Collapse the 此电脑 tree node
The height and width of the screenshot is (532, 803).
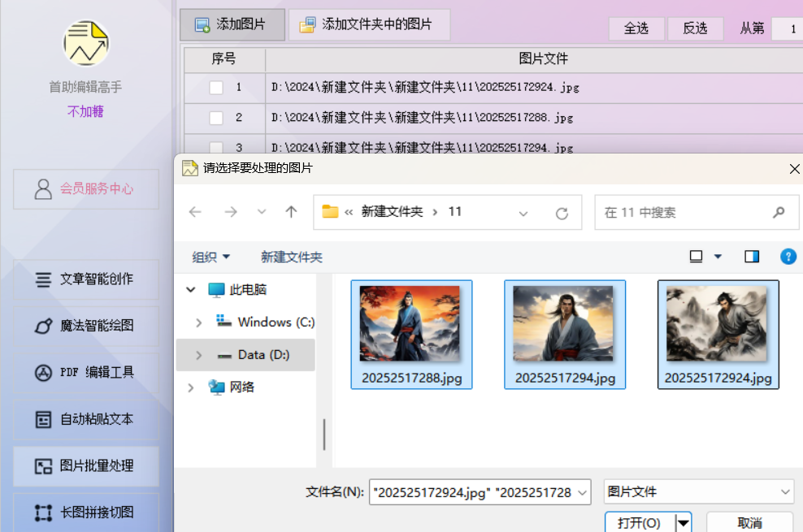coord(190,290)
